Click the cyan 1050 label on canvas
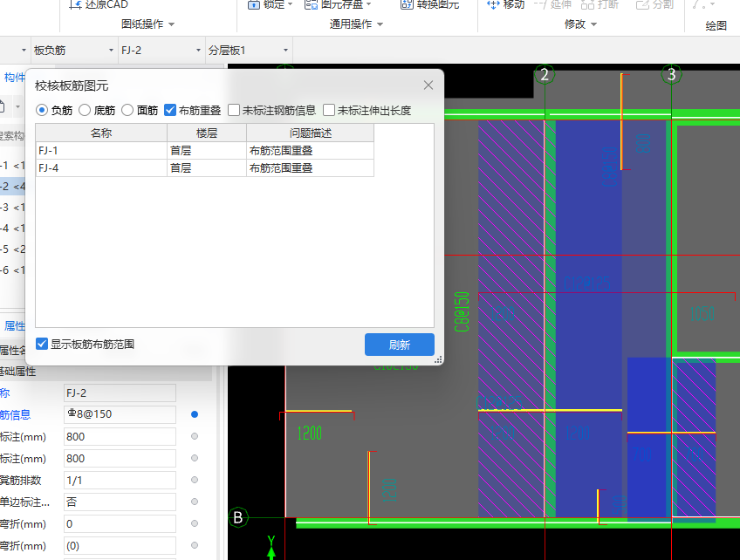The image size is (740, 560). (x=702, y=314)
